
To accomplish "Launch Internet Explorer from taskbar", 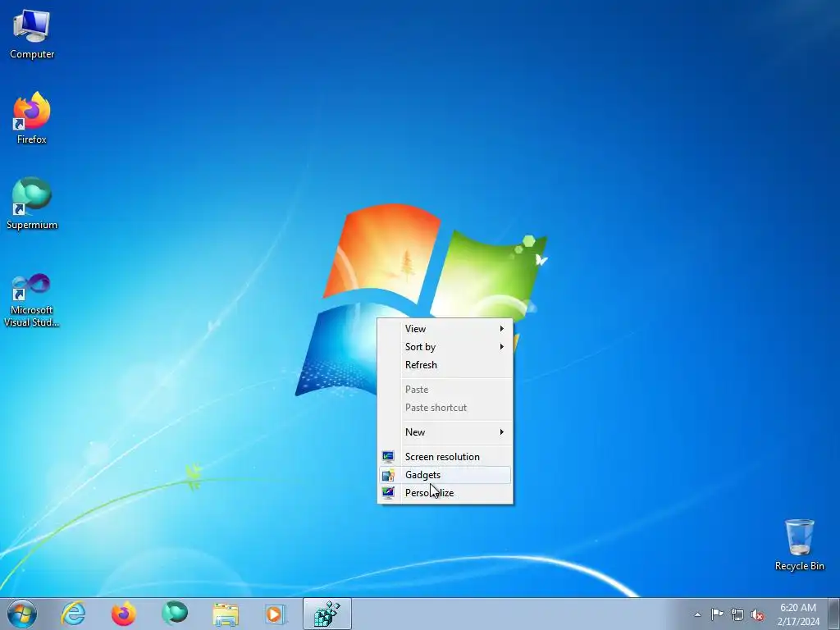I will [x=73, y=614].
